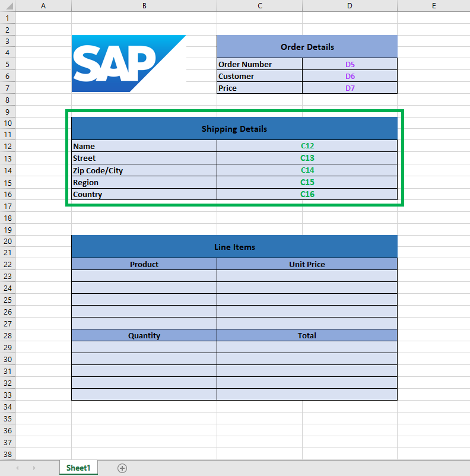Select row 17 header
This screenshot has height=476, width=470.
coord(8,206)
